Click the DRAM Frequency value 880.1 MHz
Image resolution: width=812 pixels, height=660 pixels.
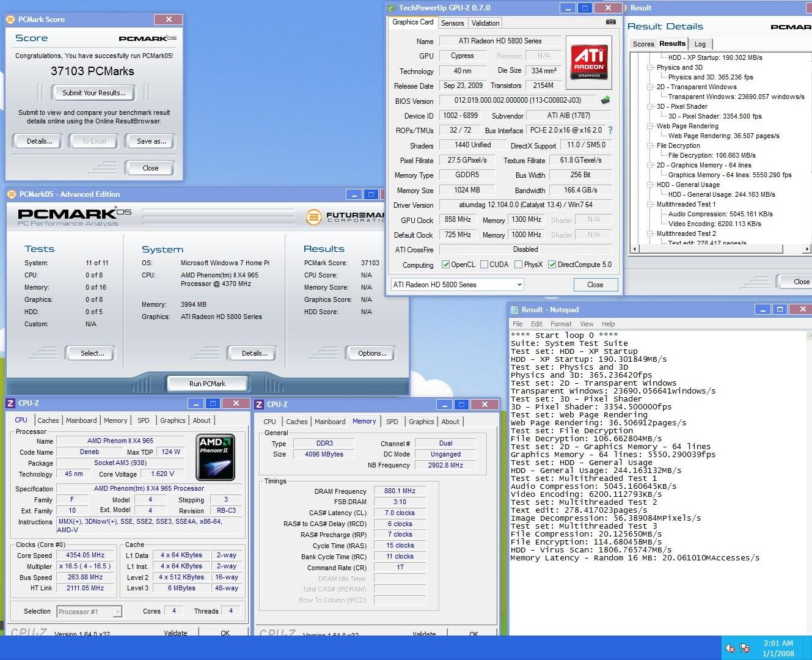[400, 491]
